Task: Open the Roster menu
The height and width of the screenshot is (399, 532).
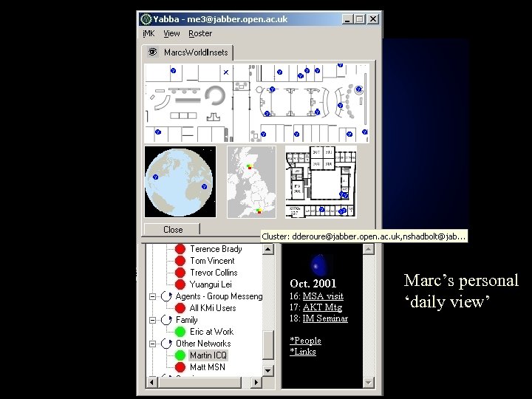Action: pos(200,33)
